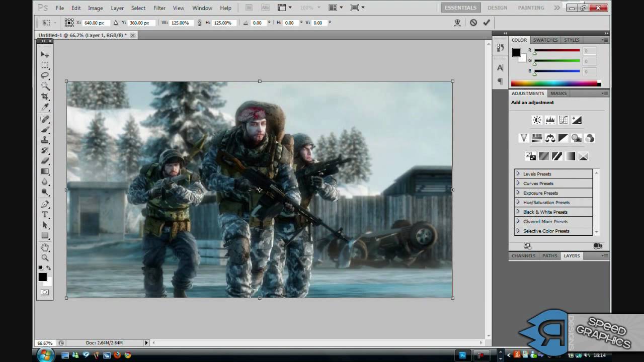Image resolution: width=644 pixels, height=362 pixels.
Task: Switch to warp mode in options bar
Action: point(457,23)
